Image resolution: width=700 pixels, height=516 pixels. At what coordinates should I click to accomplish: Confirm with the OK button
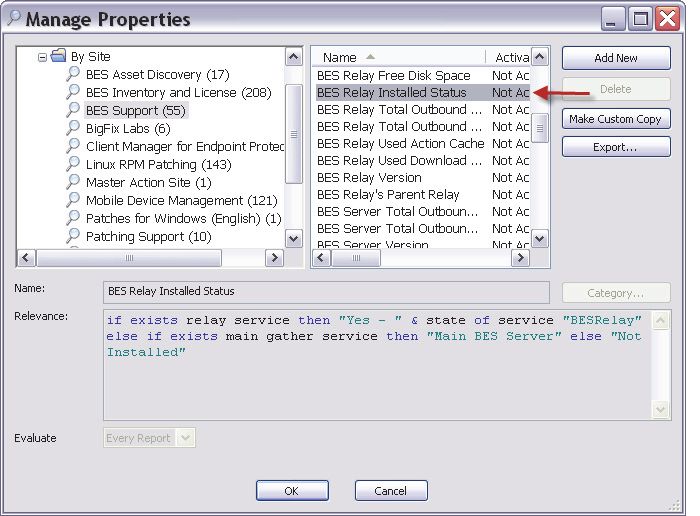pyautogui.click(x=292, y=491)
